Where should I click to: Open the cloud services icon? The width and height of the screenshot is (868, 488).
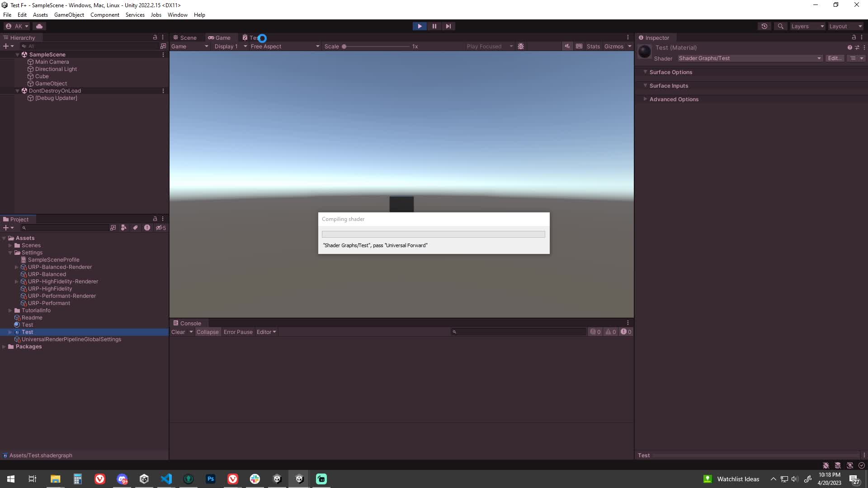point(39,26)
